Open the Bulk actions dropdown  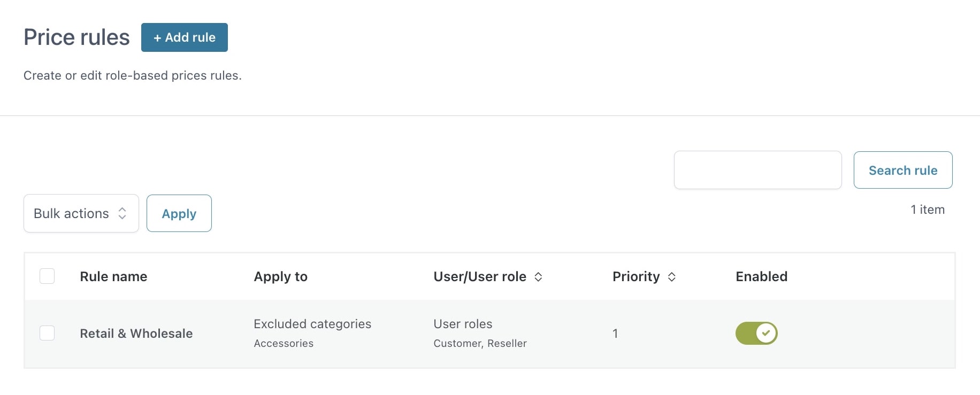click(81, 213)
